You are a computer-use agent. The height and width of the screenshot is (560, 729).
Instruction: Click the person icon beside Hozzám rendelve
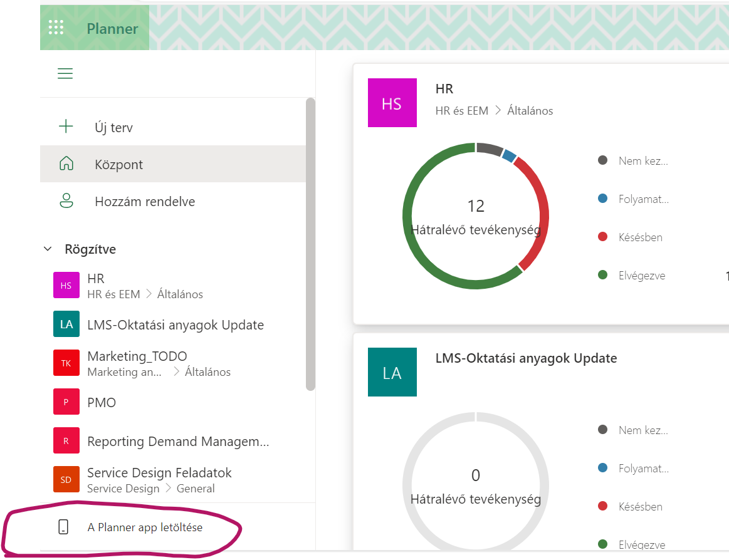pyautogui.click(x=66, y=200)
